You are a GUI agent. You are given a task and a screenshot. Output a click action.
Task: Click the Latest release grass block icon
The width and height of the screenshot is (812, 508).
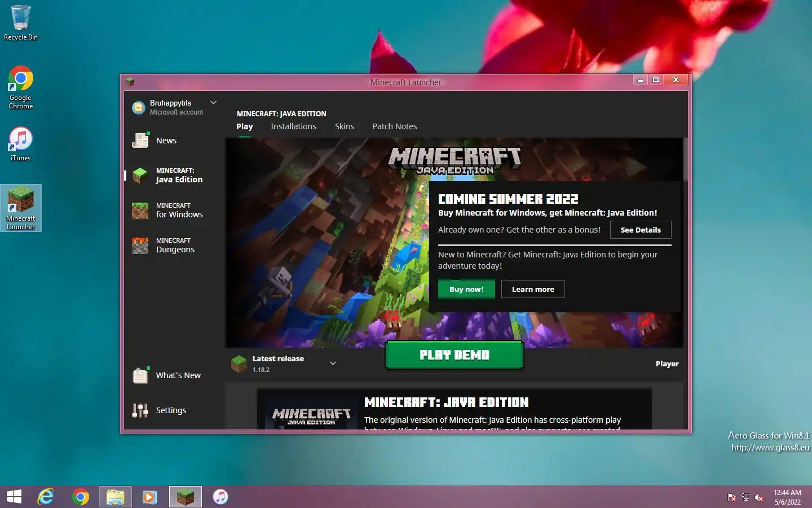pyautogui.click(x=239, y=364)
